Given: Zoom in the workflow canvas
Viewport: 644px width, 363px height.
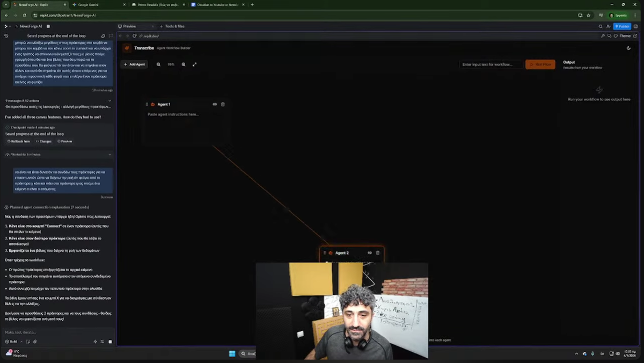Looking at the screenshot, I should pos(184,64).
